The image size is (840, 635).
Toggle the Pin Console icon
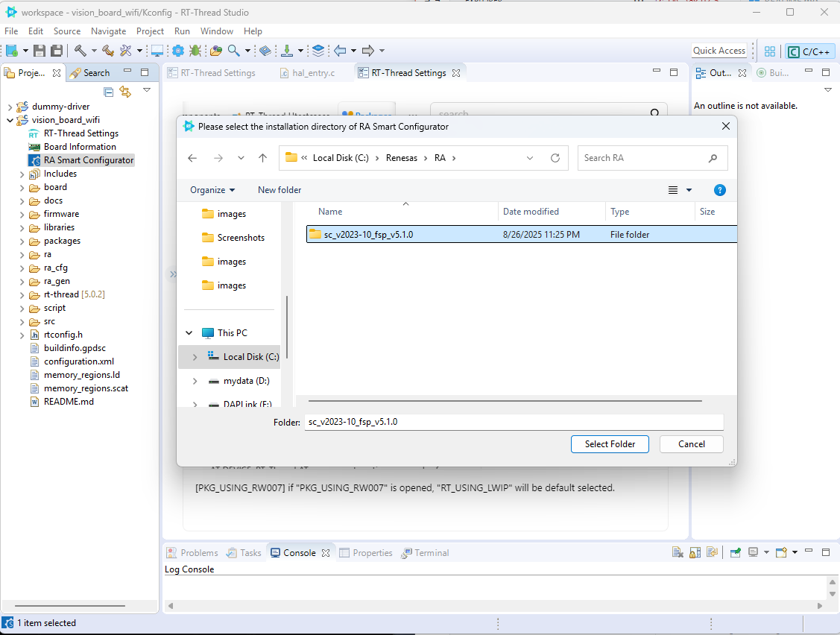[x=736, y=553]
